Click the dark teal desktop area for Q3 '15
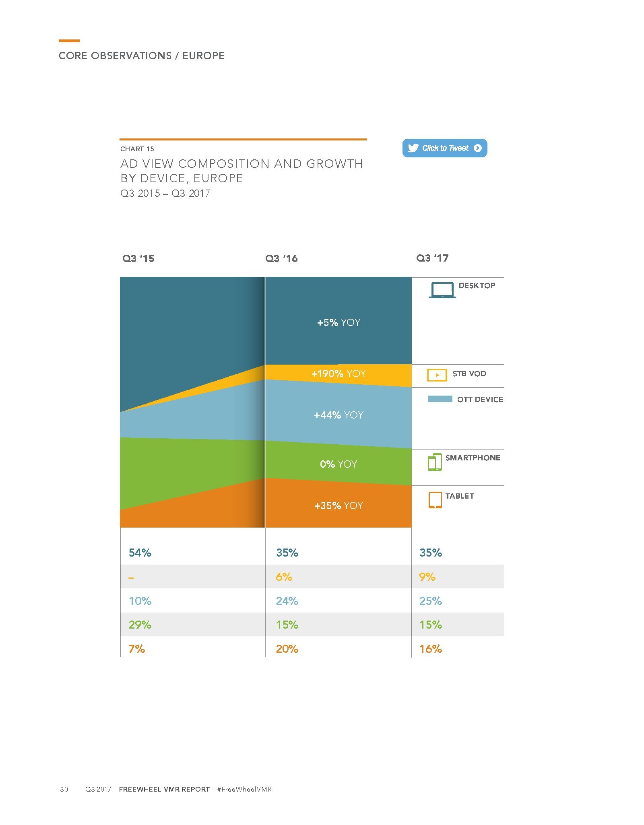 (181, 330)
